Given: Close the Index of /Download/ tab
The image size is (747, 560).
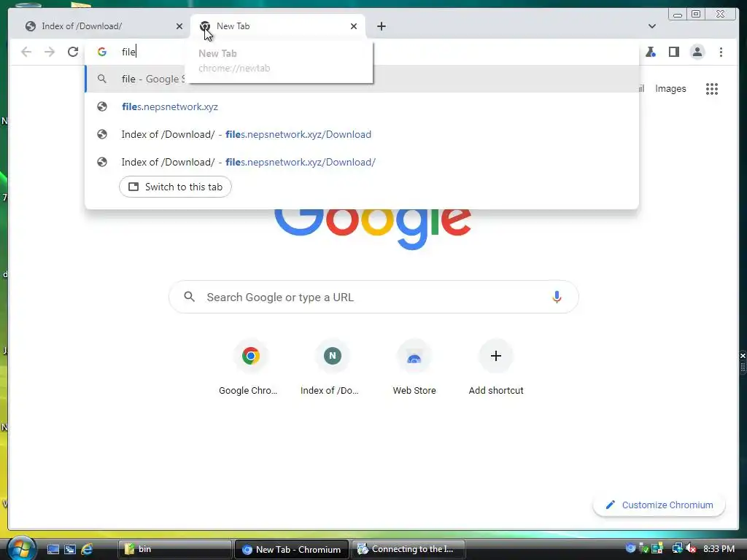Looking at the screenshot, I should 179,26.
